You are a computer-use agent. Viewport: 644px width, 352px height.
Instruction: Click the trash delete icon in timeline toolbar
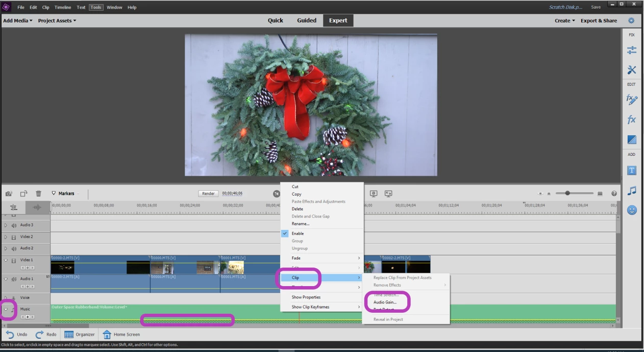click(x=39, y=194)
